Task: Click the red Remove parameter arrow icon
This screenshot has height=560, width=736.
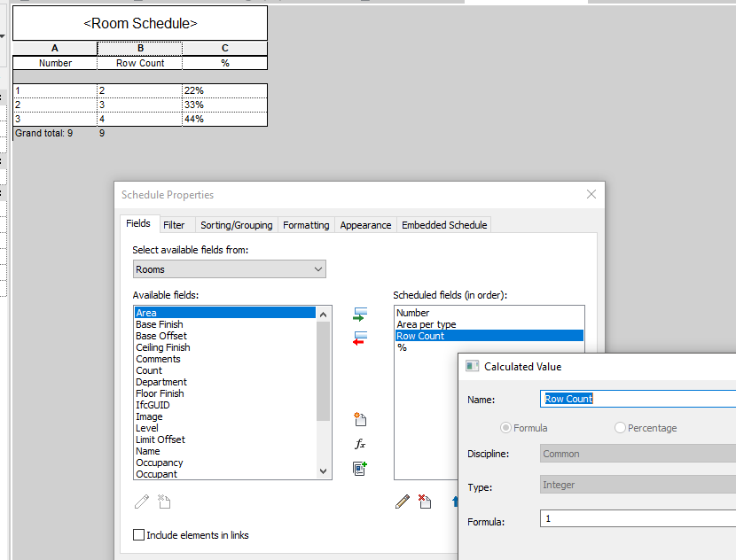Action: [360, 338]
